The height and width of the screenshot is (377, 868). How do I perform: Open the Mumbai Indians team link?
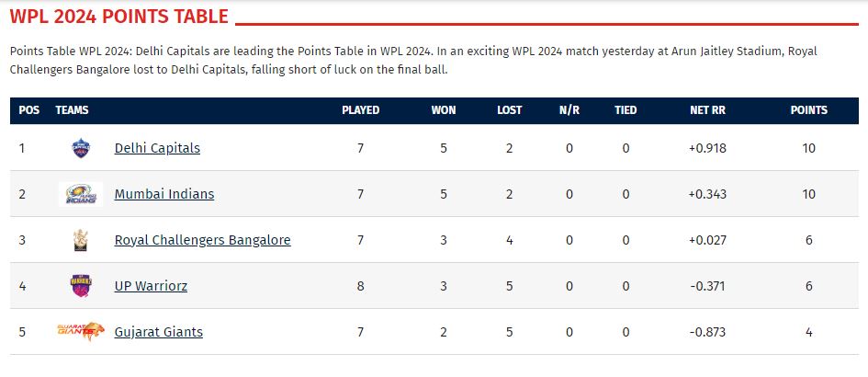point(164,194)
